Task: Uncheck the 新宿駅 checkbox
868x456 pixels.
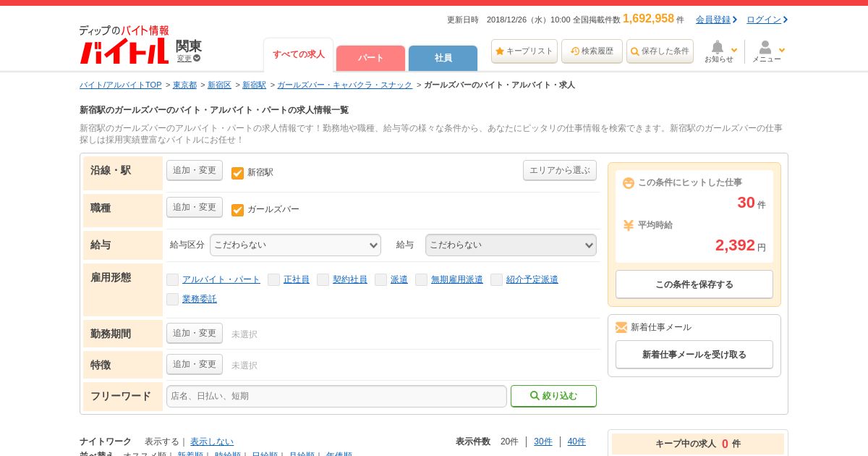Action: click(x=237, y=173)
